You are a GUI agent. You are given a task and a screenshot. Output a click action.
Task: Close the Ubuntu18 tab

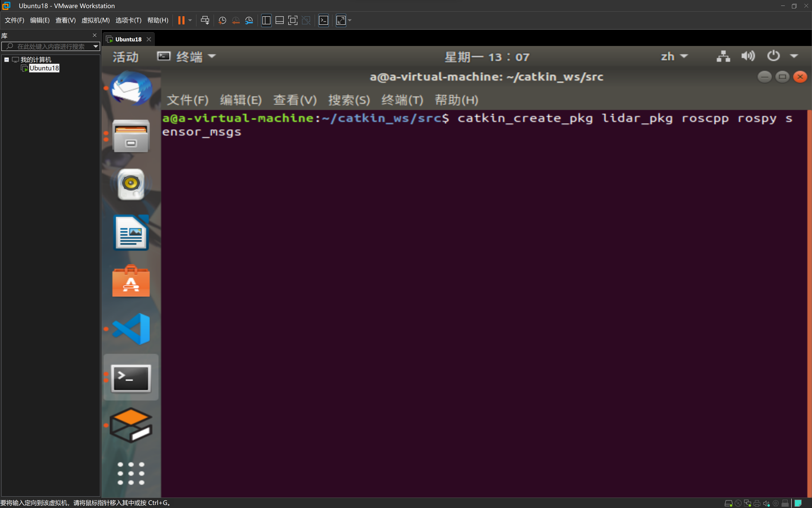coord(149,39)
